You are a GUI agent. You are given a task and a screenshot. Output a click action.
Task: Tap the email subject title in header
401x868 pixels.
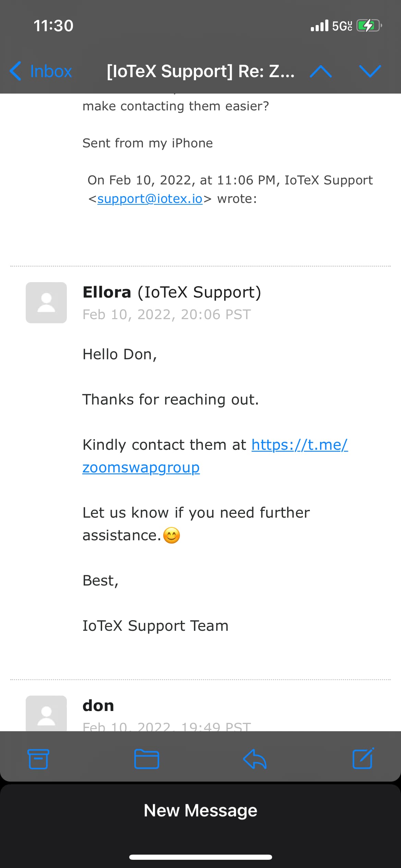200,71
